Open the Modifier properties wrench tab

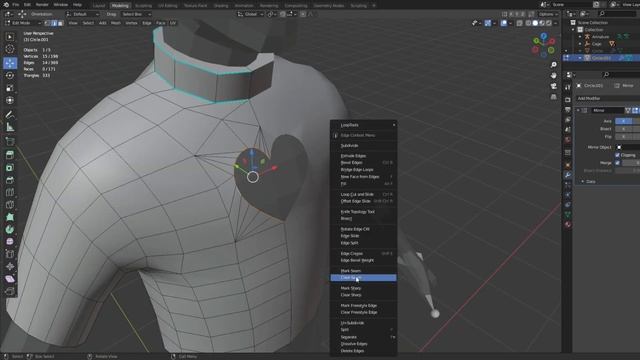pyautogui.click(x=568, y=175)
